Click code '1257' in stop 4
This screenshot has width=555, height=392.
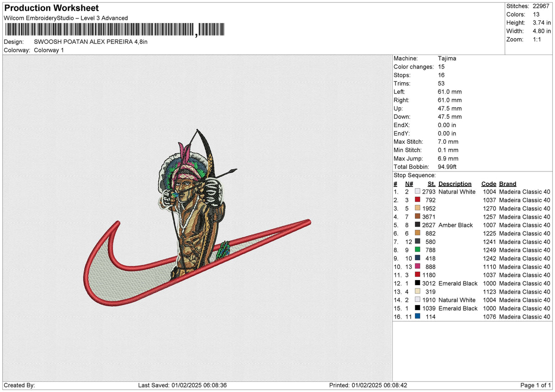click(489, 217)
